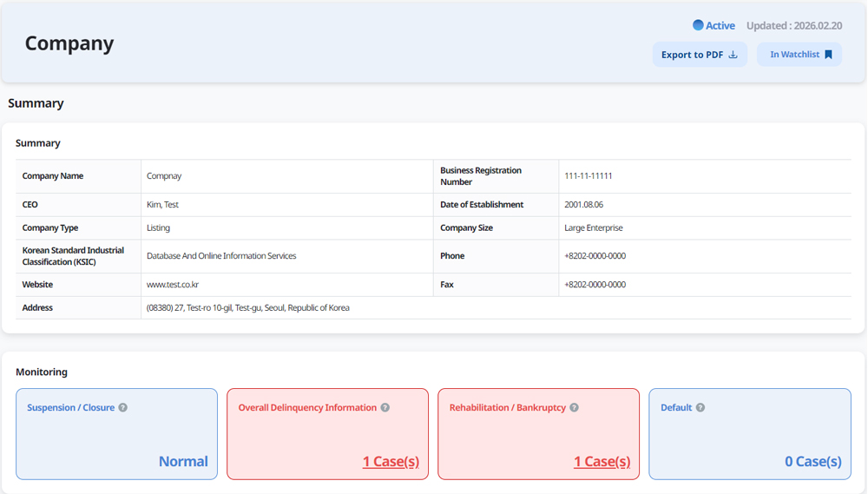Open the 1 Case(s) link under Overall Delinquency
This screenshot has width=868, height=494.
(x=391, y=461)
